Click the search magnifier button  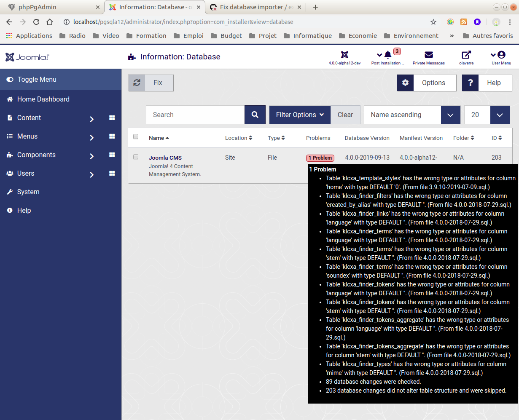pyautogui.click(x=255, y=115)
